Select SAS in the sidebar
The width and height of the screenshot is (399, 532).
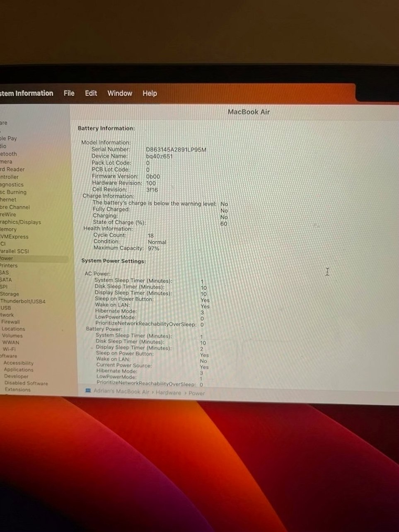pos(4,273)
